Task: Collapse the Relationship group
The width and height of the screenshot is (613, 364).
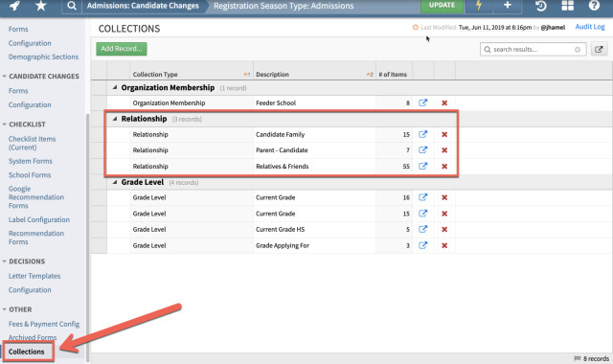Action: 115,119
